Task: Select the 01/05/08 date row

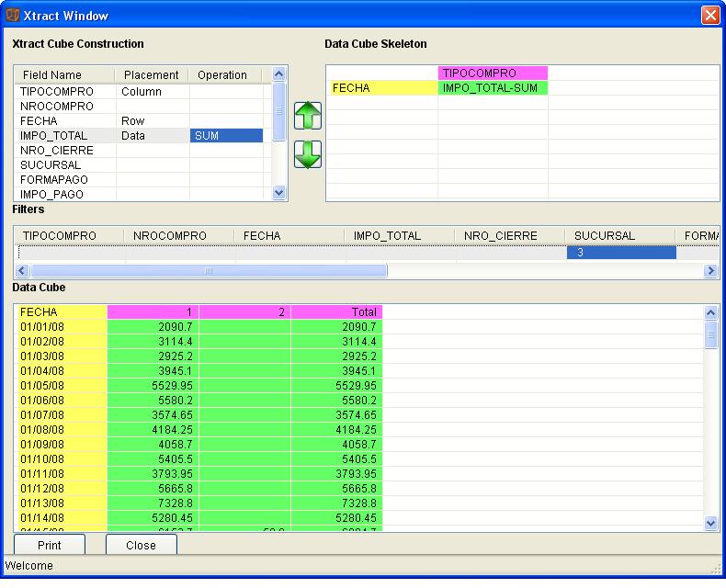Action: pos(62,386)
